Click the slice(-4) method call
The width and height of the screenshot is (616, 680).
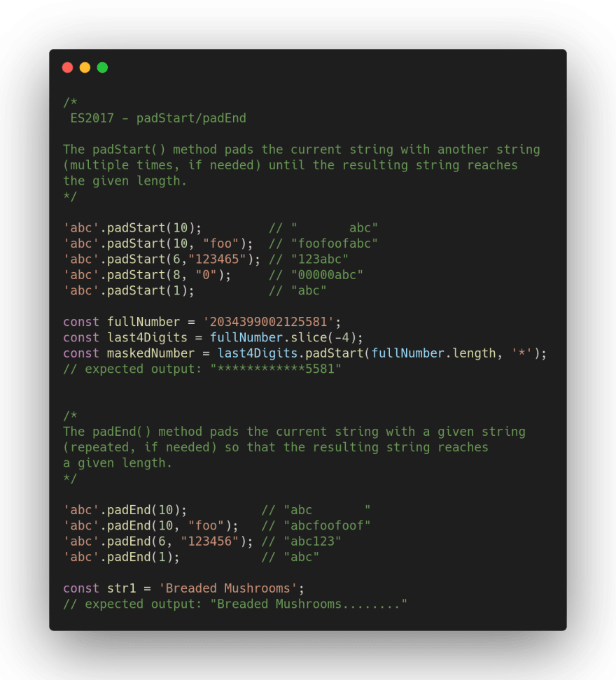pos(323,337)
